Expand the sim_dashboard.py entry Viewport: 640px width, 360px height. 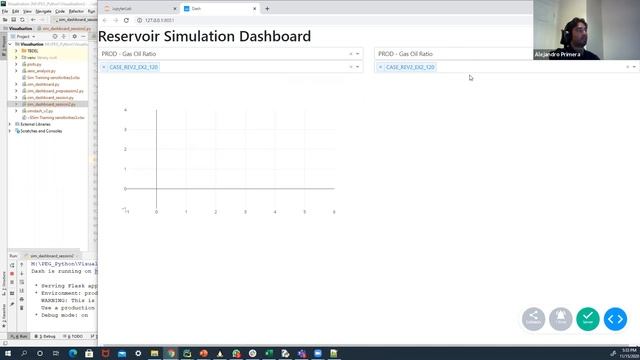tap(16, 84)
